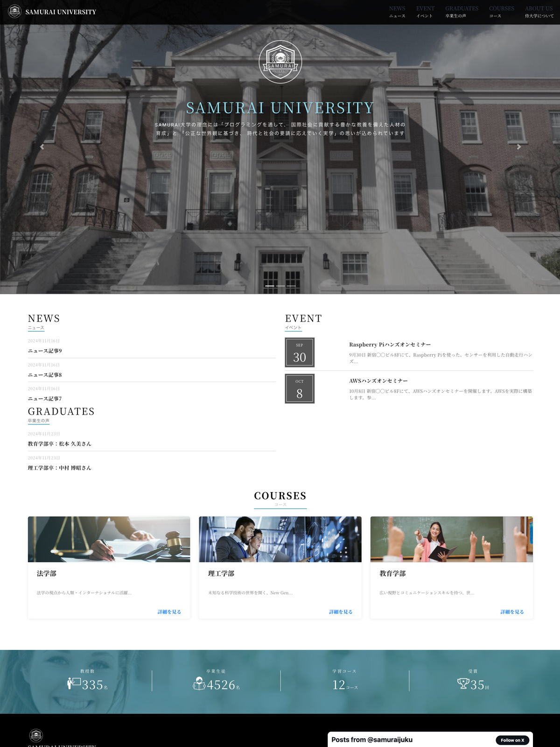Click the graduate icon beside 4526

click(x=199, y=684)
